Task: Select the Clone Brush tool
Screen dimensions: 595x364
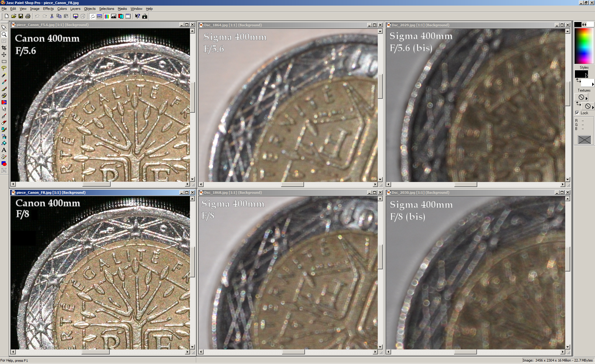Action: coord(4,96)
